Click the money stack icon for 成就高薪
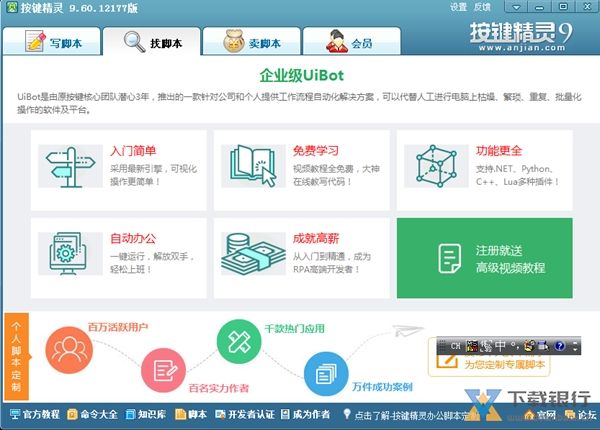Viewport: 600px width, 430px height. [x=253, y=253]
